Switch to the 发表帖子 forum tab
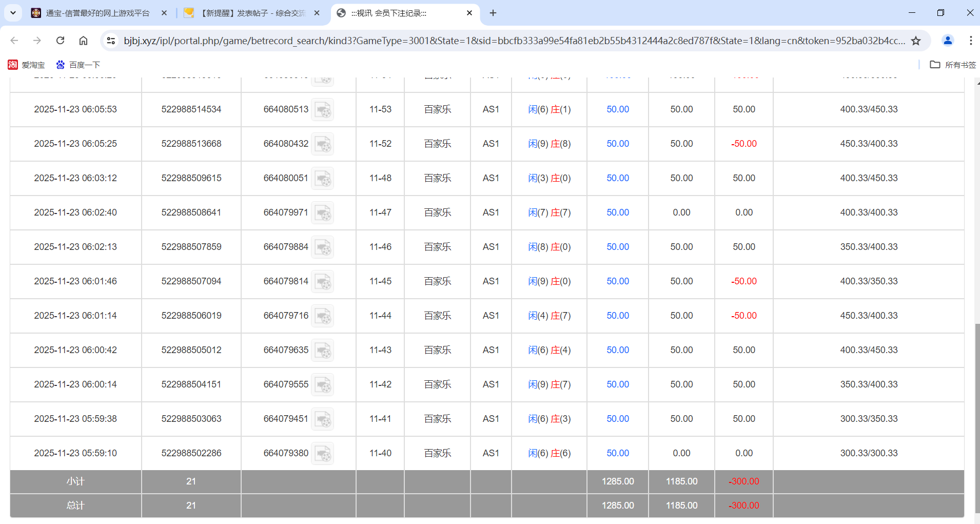980x524 pixels. pyautogui.click(x=246, y=13)
